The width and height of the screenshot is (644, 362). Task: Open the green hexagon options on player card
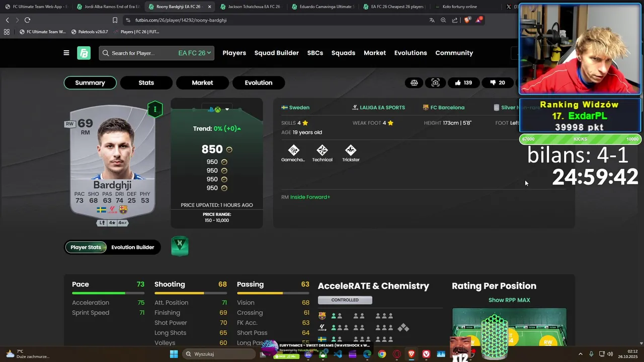155,109
